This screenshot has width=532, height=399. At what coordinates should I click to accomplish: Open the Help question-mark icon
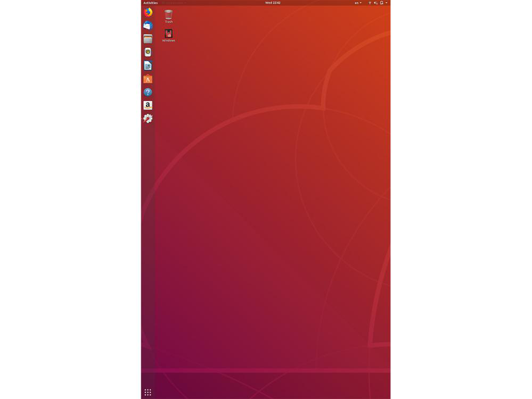[x=148, y=92]
